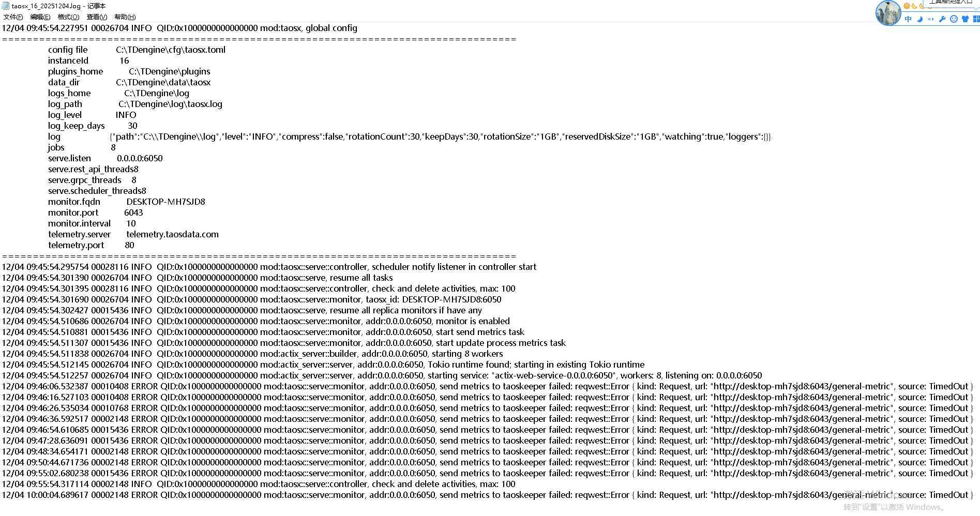
Task: Click the wrench toolbox icon in IME bar
Action: pyautogui.click(x=942, y=19)
